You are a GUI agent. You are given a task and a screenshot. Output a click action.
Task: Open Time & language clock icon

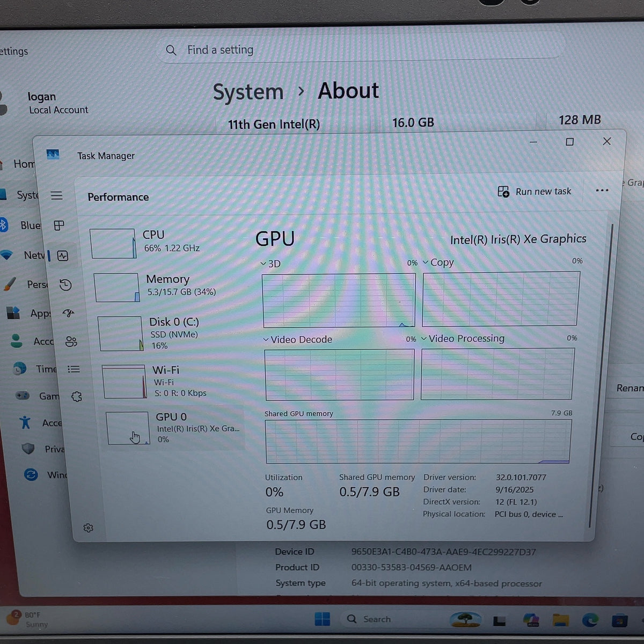(x=20, y=368)
